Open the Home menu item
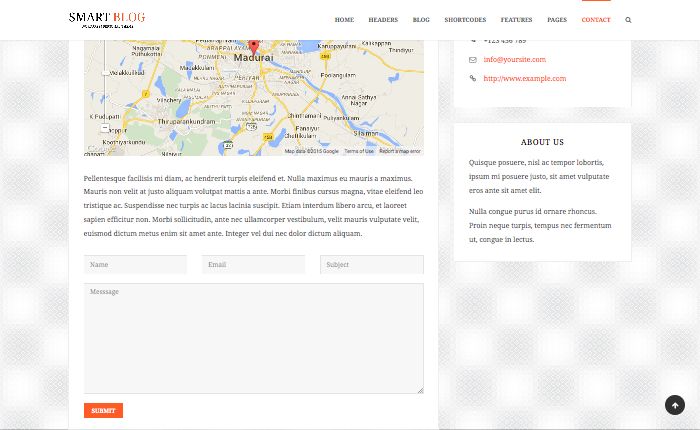This screenshot has width=700, height=430. (344, 20)
